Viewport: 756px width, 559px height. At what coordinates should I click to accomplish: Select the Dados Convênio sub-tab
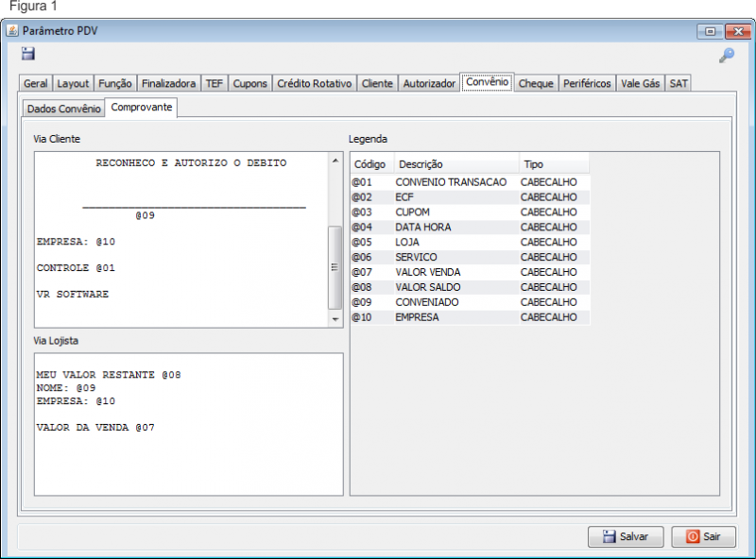[x=63, y=109]
